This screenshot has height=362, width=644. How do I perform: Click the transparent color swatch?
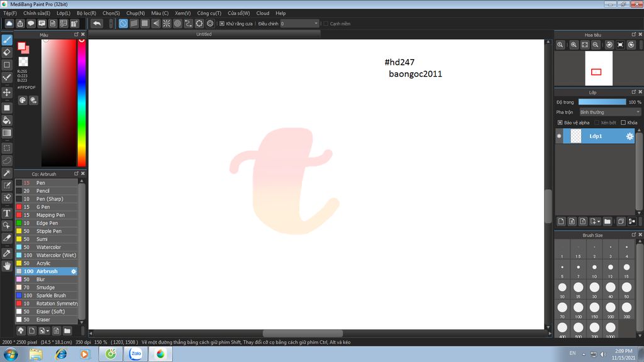point(23,62)
